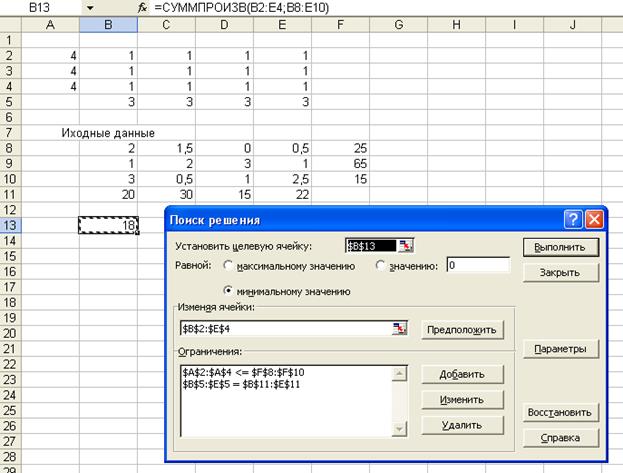Select row 5 header
The height and width of the screenshot is (473, 623).
(x=10, y=102)
